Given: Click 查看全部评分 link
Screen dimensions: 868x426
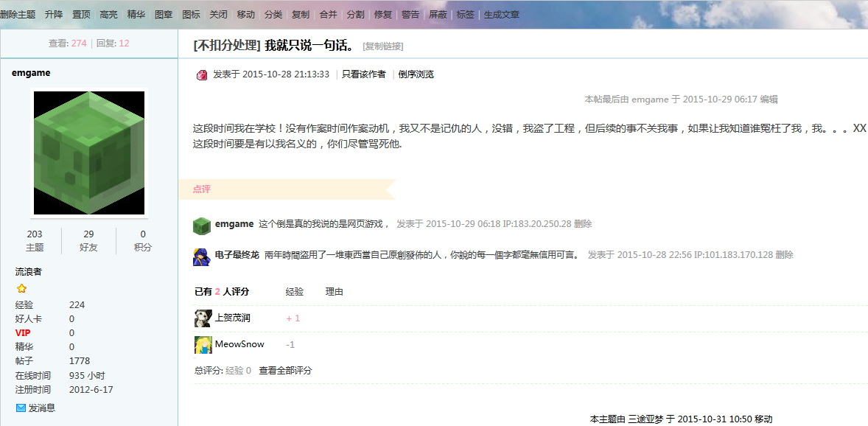Looking at the screenshot, I should point(286,371).
